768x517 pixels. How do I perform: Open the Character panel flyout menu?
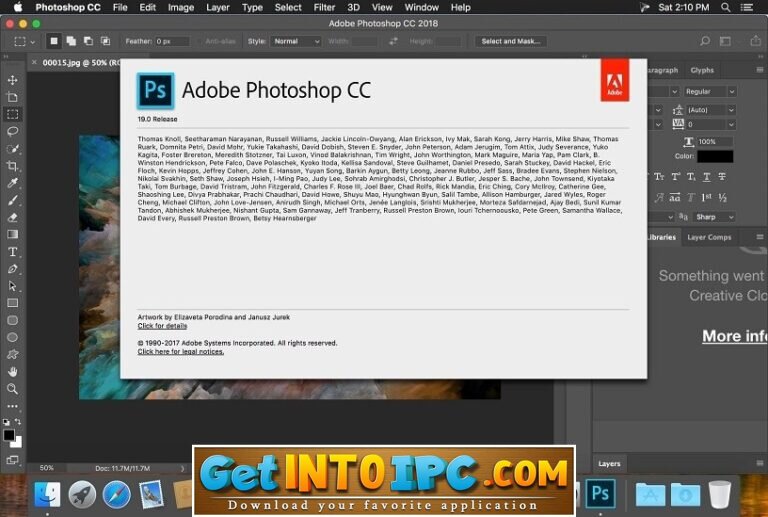[x=760, y=70]
